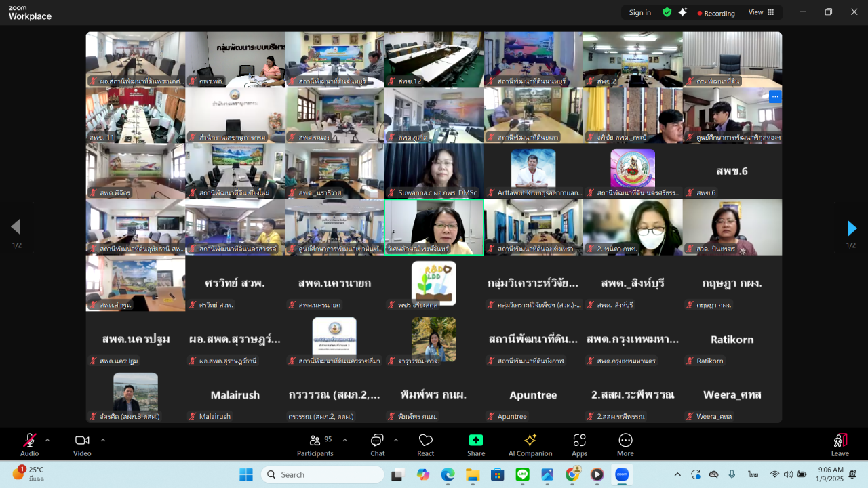Click the More options icon
Image resolution: width=868 pixels, height=488 pixels.
[x=625, y=444]
